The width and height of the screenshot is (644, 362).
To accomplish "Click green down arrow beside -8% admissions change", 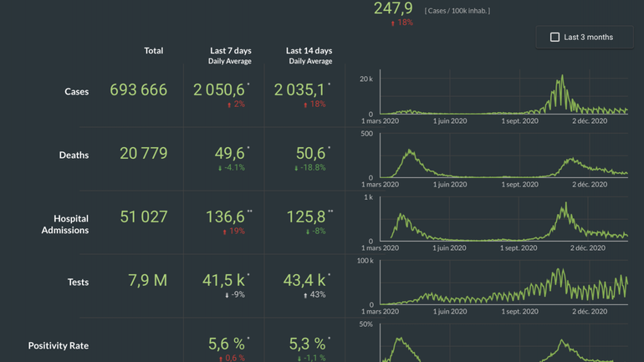I will [307, 232].
